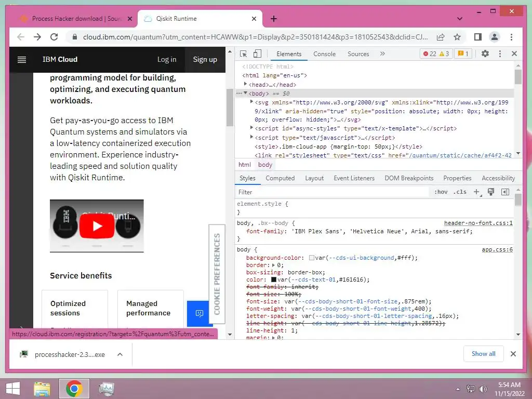Open the DOM Breakpoints tab

click(409, 178)
